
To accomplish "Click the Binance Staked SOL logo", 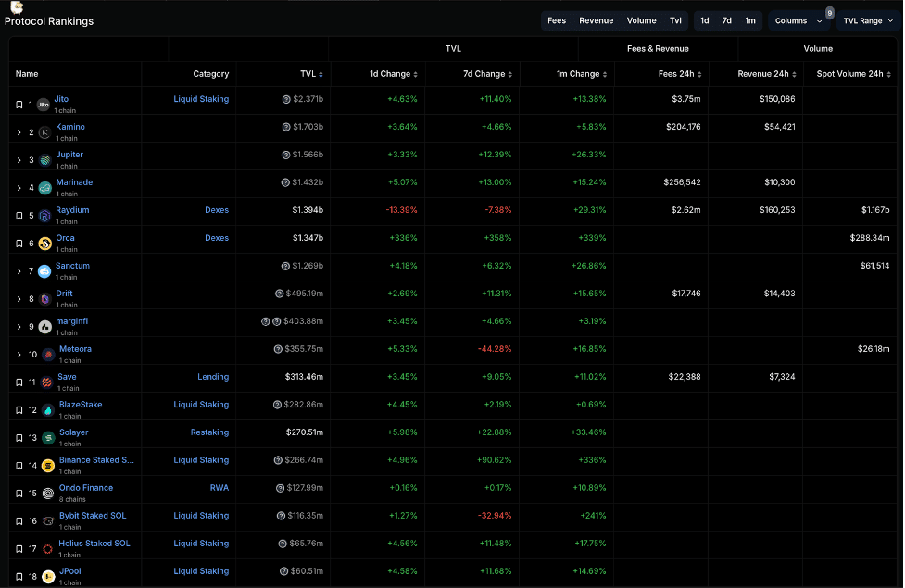I will tap(48, 466).
